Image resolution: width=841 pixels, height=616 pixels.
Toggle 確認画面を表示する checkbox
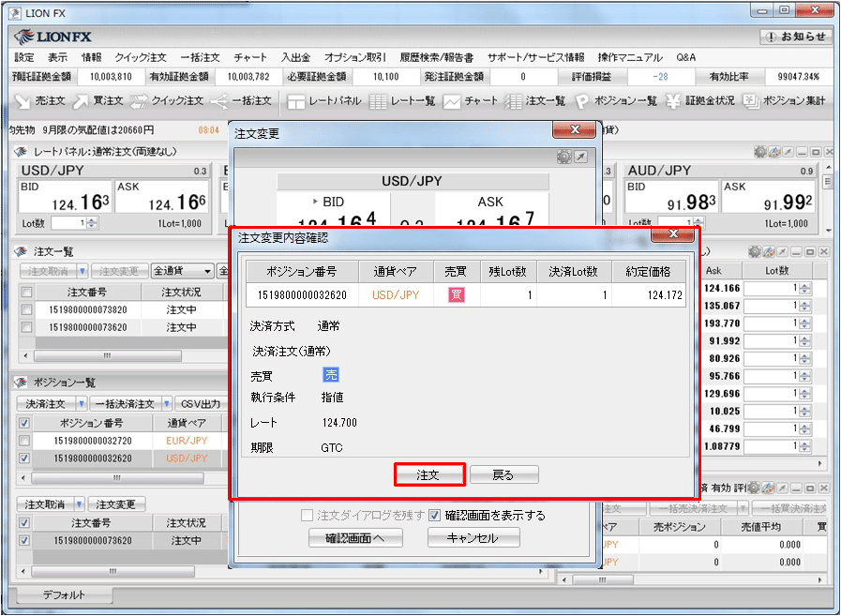[434, 516]
